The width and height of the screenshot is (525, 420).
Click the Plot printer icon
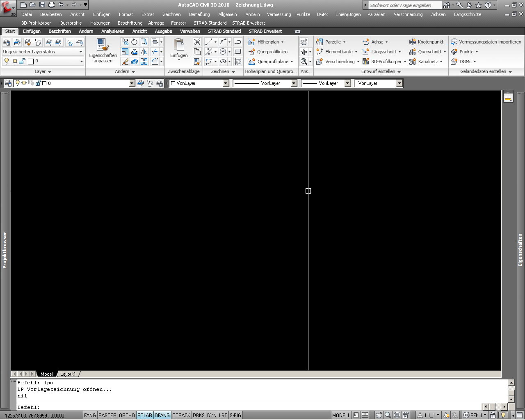[x=51, y=5]
